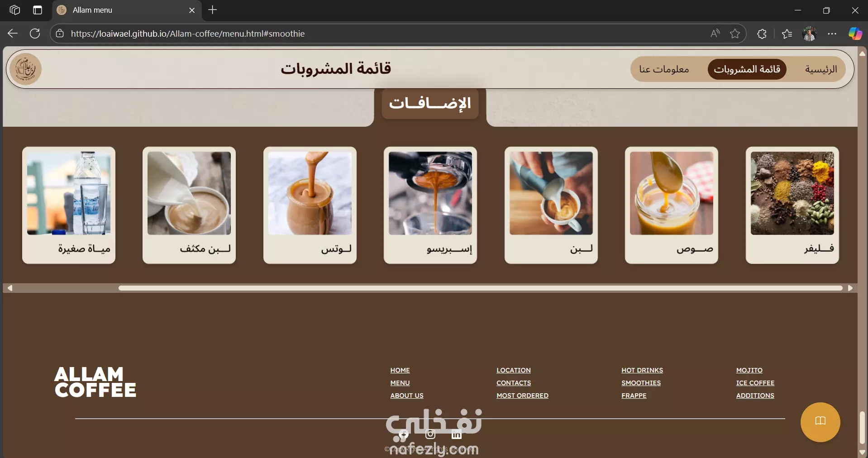Open a new browser tab
The width and height of the screenshot is (868, 458).
[x=212, y=10]
